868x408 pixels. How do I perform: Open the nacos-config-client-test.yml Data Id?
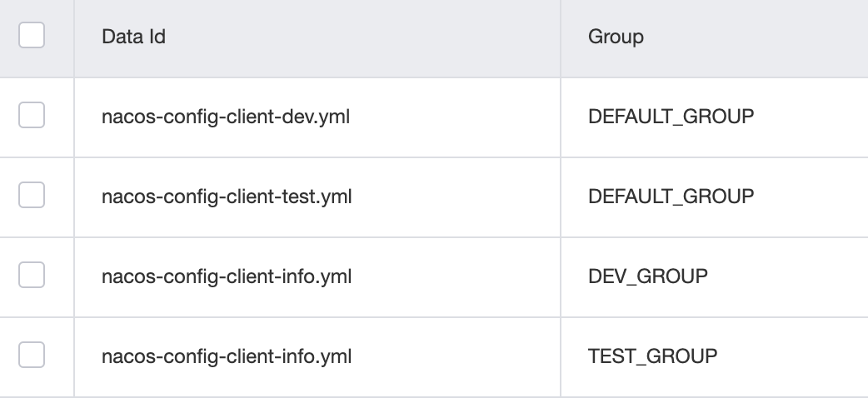tap(227, 197)
